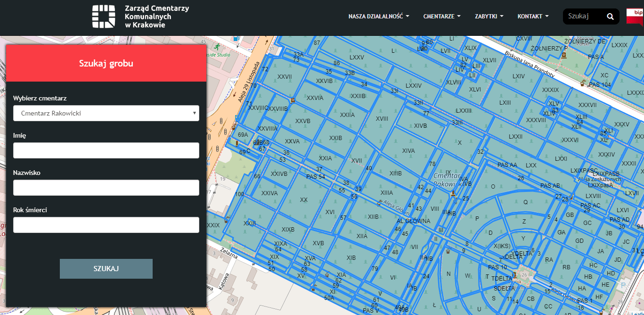Select sector LXXIII on the map

point(464,111)
